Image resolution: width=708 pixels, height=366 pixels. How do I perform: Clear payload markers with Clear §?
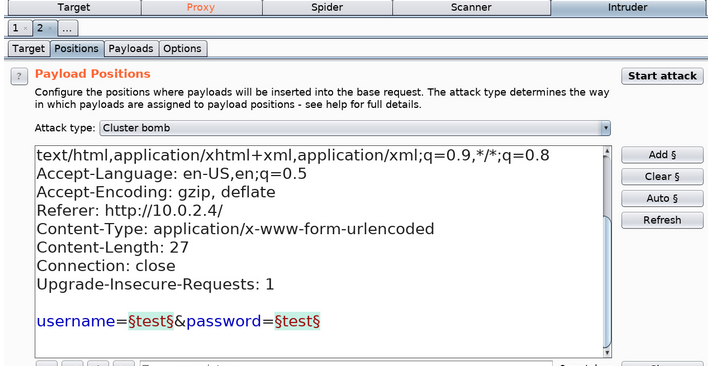tap(662, 176)
